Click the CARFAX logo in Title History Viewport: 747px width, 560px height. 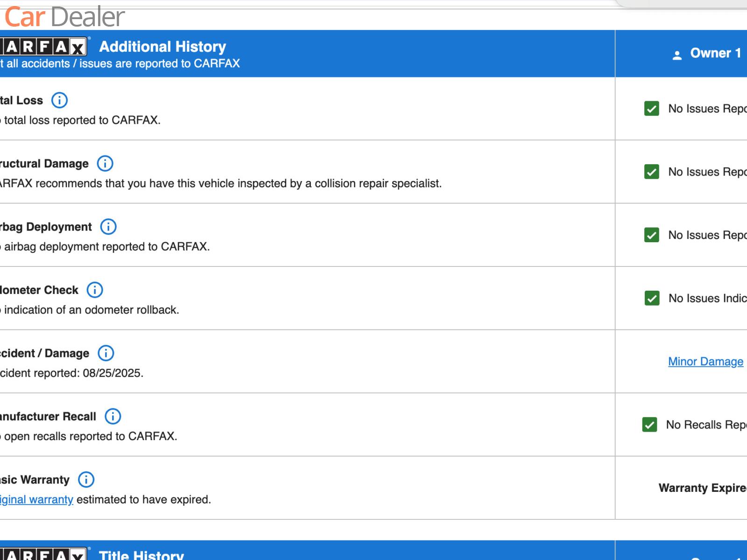pyautogui.click(x=43, y=554)
